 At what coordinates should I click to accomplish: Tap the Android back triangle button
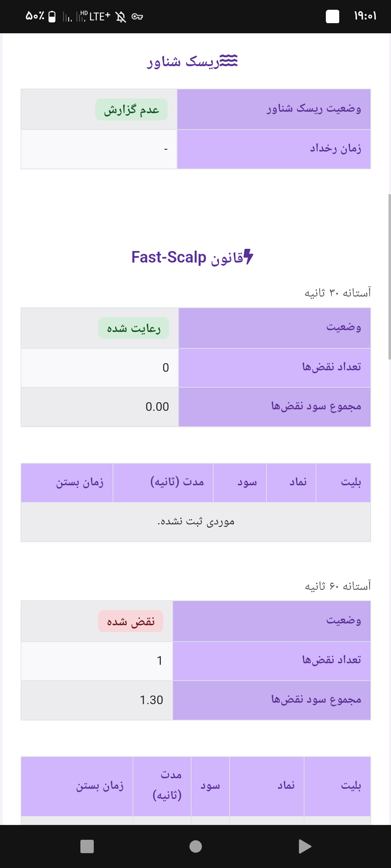tap(305, 846)
